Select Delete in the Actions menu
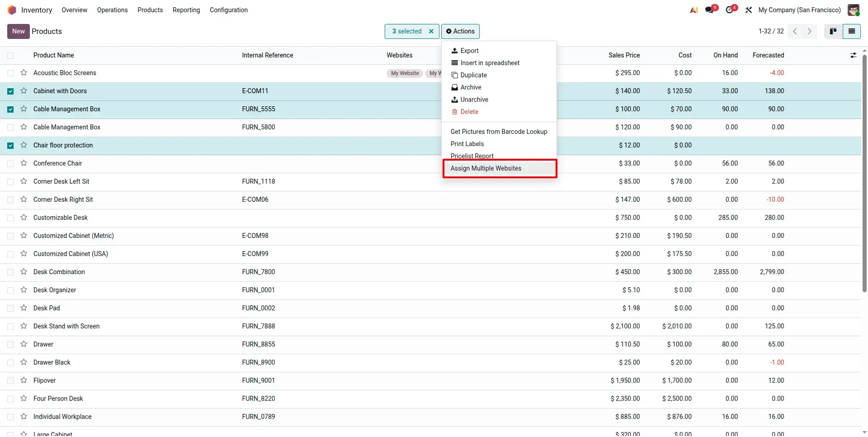Screen dimensions: 868x437 pyautogui.click(x=499, y=112)
